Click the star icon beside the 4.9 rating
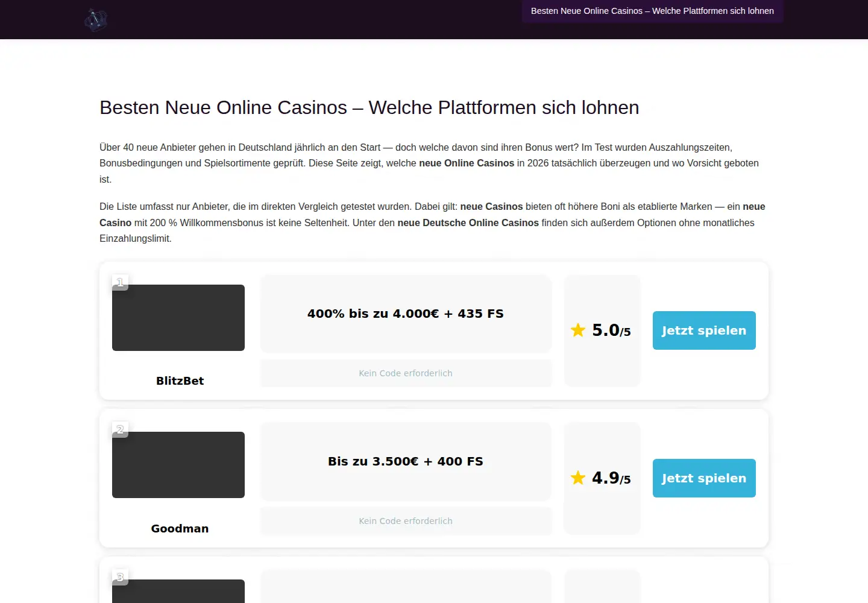868x603 pixels. pyautogui.click(x=578, y=478)
